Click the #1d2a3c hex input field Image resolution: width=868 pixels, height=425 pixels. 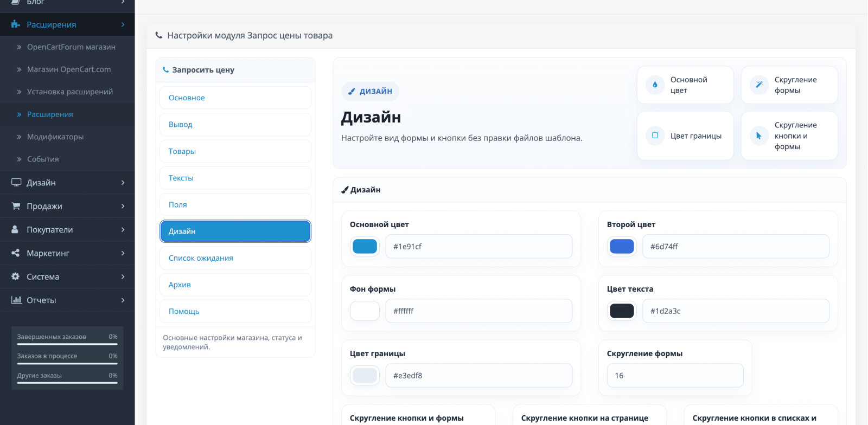(x=736, y=311)
